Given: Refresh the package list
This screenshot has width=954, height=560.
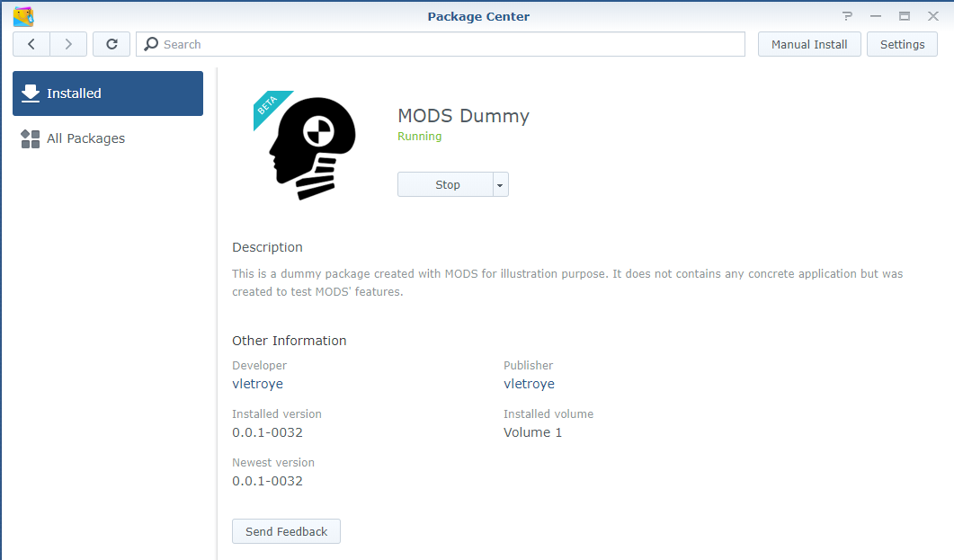Looking at the screenshot, I should tap(111, 44).
